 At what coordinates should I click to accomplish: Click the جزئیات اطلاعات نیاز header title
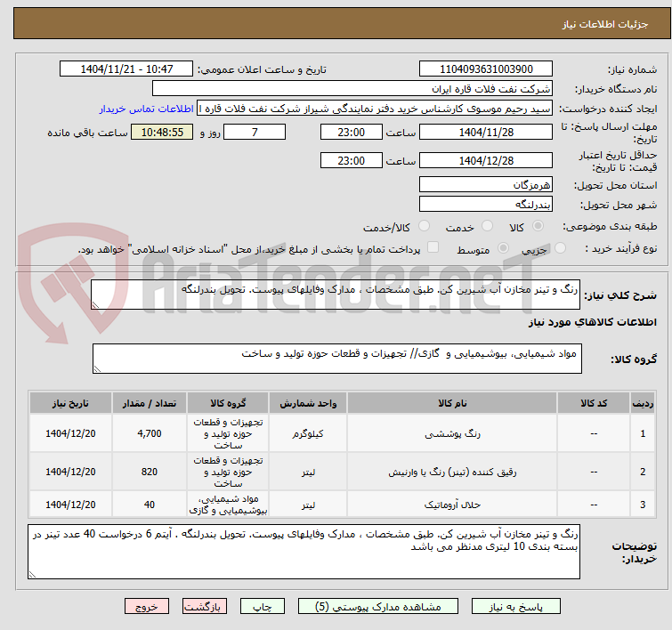click(x=604, y=24)
